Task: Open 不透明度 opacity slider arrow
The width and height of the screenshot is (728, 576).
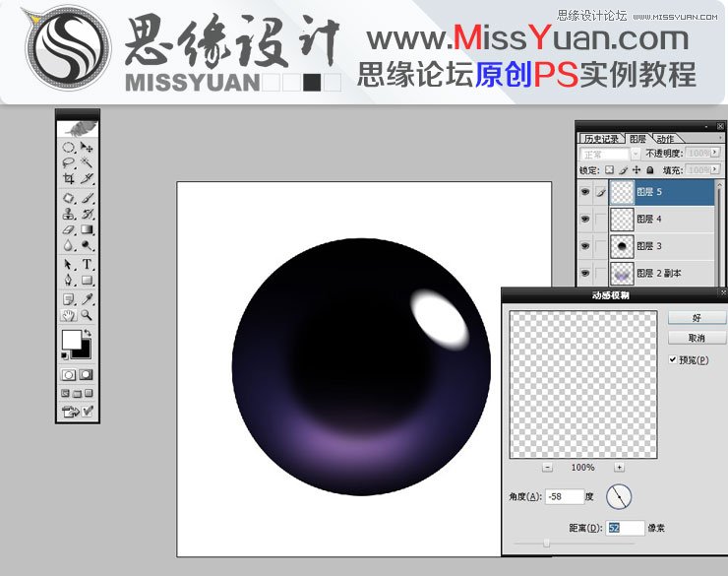Action: tap(715, 153)
